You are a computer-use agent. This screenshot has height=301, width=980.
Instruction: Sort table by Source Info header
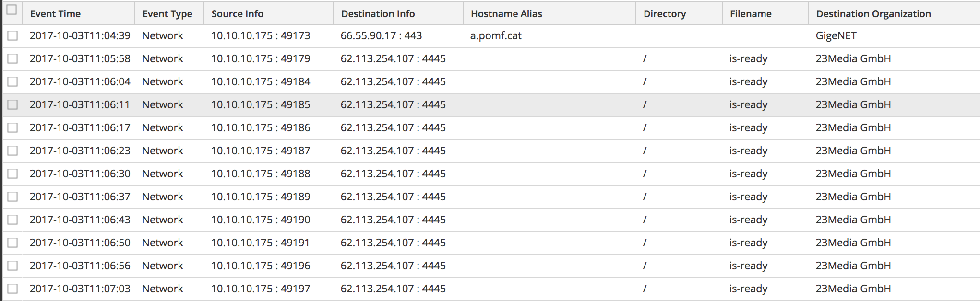coord(237,14)
